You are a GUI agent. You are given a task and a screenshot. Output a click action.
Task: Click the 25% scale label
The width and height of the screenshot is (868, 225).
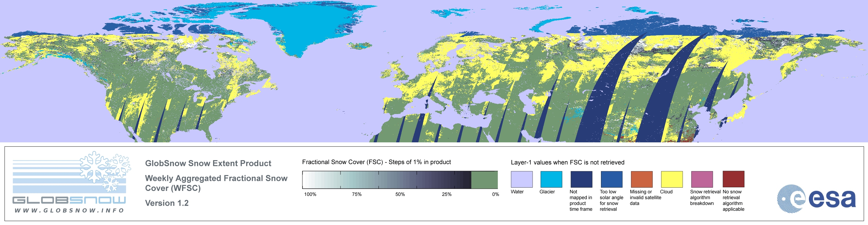(446, 194)
